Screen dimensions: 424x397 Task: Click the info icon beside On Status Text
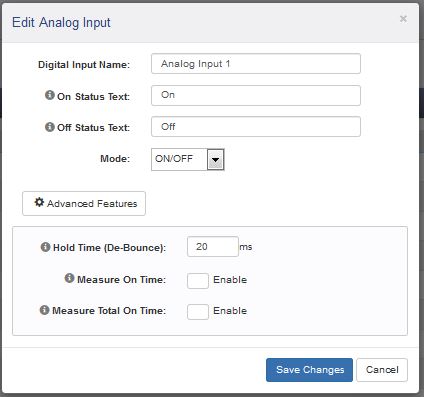50,95
